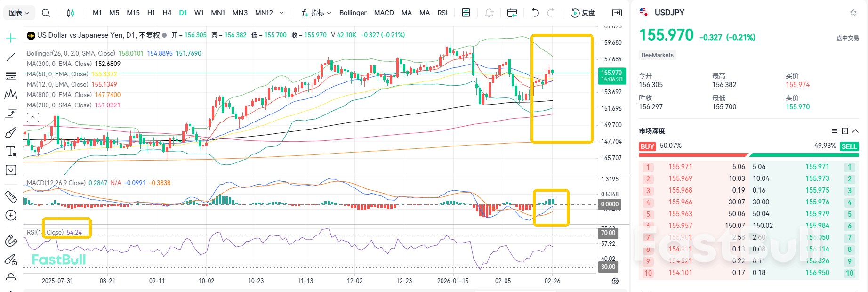Change the candlestick chart style
The height and width of the screenshot is (292, 868).
(x=70, y=13)
